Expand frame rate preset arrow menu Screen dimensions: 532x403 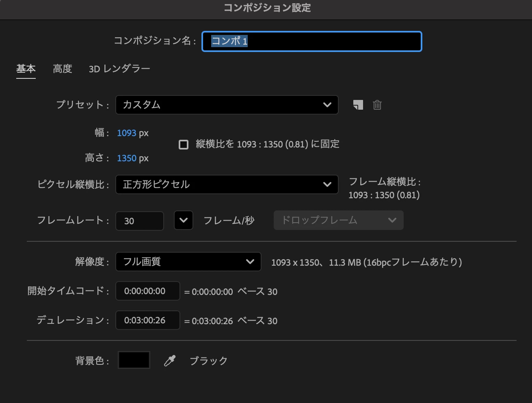pyautogui.click(x=183, y=220)
